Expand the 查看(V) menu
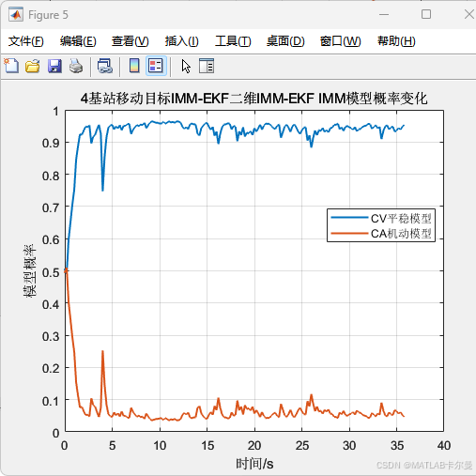The image size is (476, 476). (x=131, y=41)
